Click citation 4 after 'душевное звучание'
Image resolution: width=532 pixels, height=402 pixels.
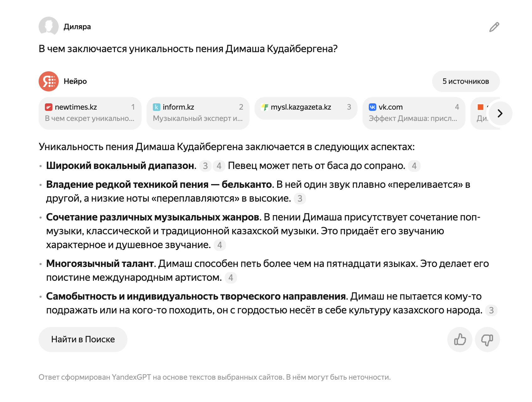tap(220, 245)
